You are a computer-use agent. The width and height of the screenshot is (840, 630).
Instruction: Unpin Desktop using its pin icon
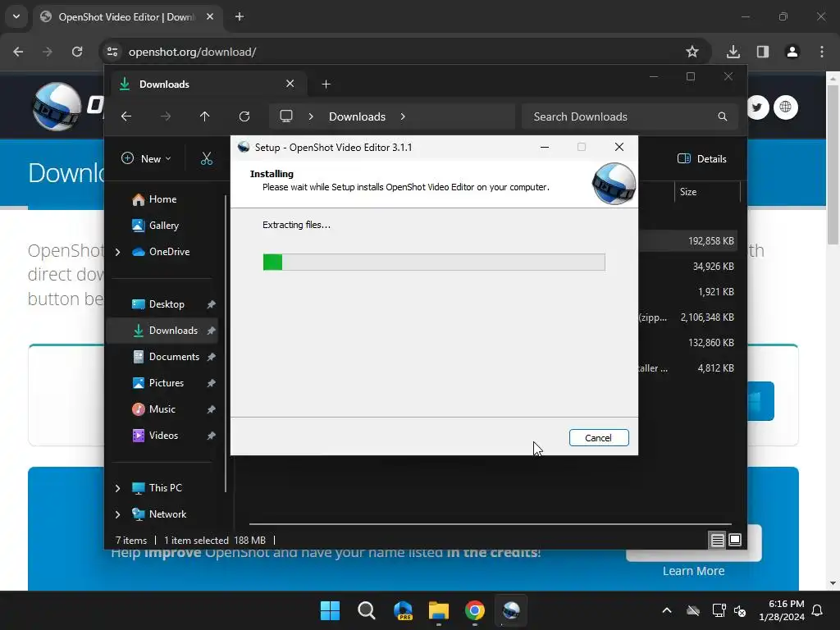(211, 304)
